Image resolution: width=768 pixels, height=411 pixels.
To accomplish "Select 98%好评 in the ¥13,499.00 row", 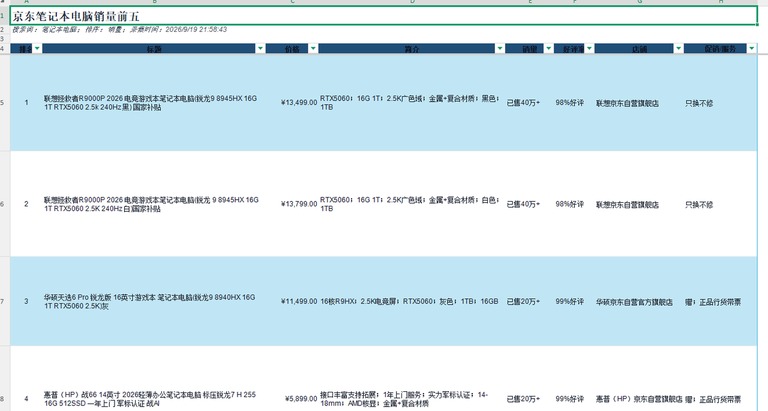I will click(x=574, y=102).
